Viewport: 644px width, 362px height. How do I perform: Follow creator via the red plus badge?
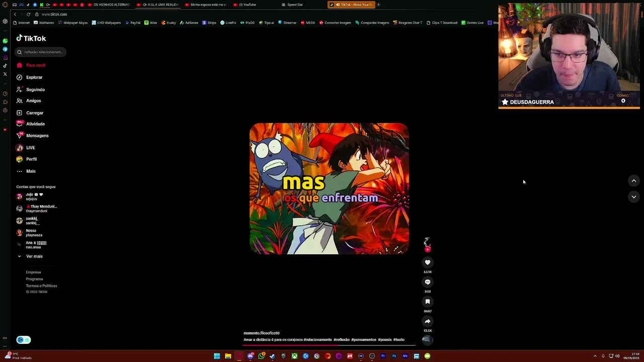(428, 249)
